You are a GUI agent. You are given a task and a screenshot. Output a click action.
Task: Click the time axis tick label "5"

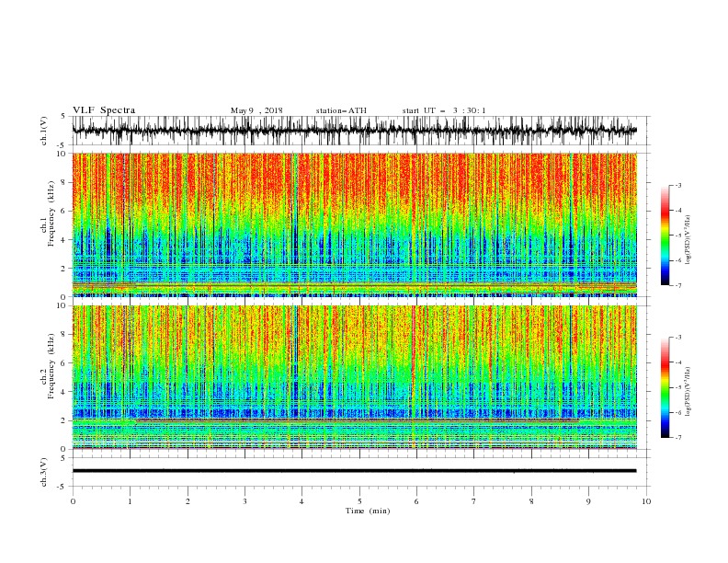pyautogui.click(x=359, y=501)
